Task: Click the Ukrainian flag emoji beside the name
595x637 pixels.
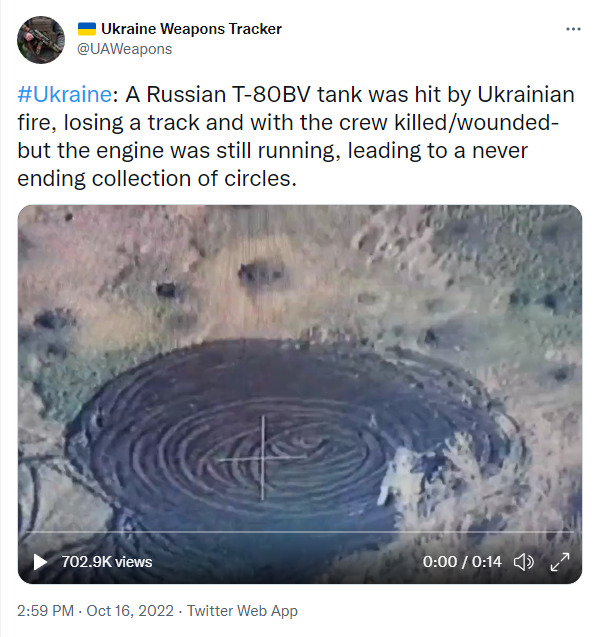Action: click(x=87, y=29)
